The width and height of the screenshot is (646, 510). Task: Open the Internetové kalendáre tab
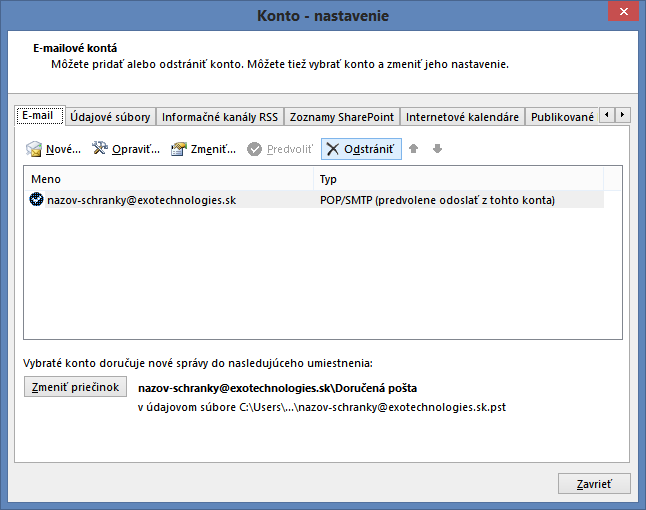(462, 117)
